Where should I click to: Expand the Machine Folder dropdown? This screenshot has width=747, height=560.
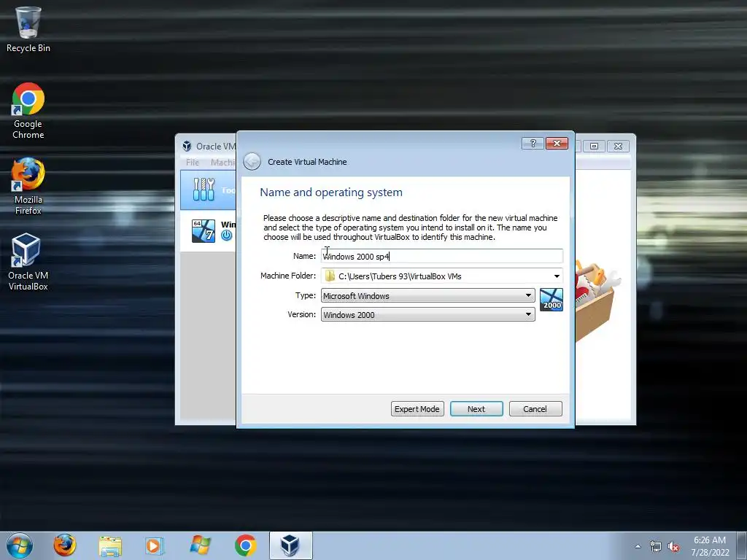[557, 276]
